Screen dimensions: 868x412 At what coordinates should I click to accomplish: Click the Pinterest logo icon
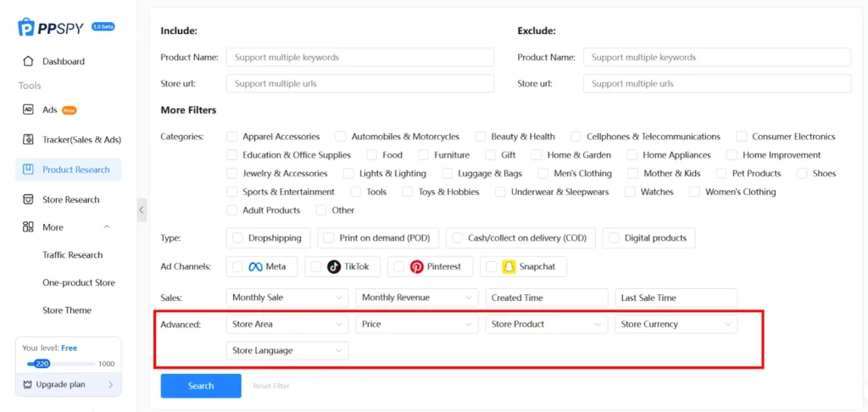[416, 267]
